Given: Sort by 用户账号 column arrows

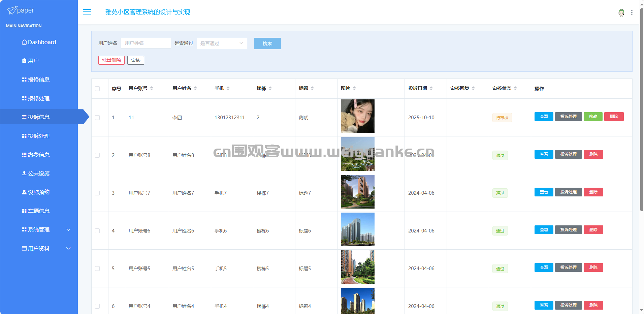Looking at the screenshot, I should [152, 88].
